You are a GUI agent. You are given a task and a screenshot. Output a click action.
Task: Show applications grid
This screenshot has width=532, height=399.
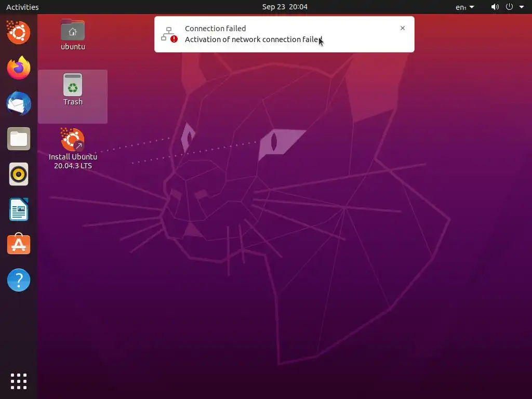(19, 381)
